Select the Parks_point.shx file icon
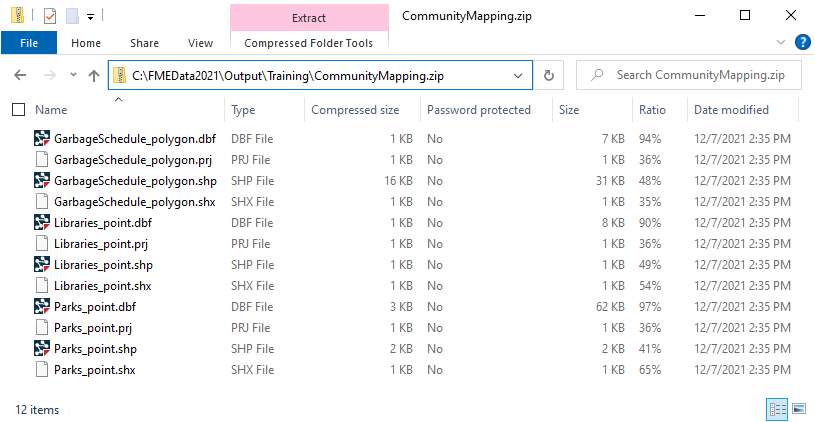The height and width of the screenshot is (422, 815). coord(42,370)
